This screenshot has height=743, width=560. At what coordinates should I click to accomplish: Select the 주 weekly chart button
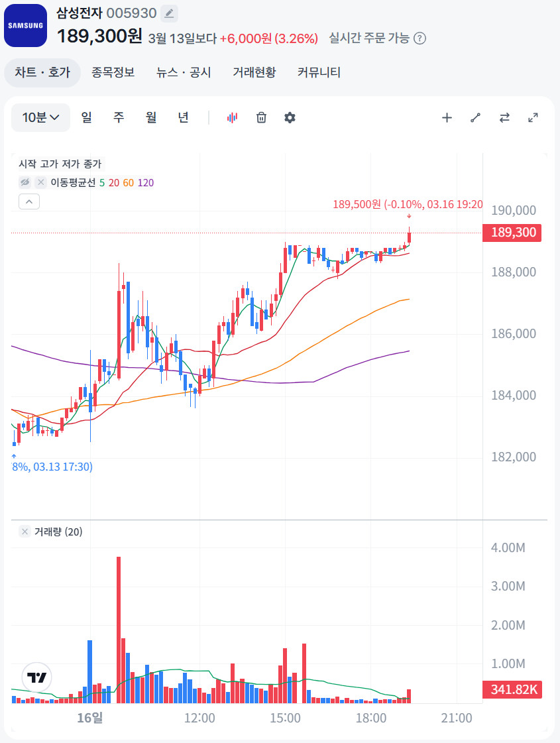click(x=119, y=117)
